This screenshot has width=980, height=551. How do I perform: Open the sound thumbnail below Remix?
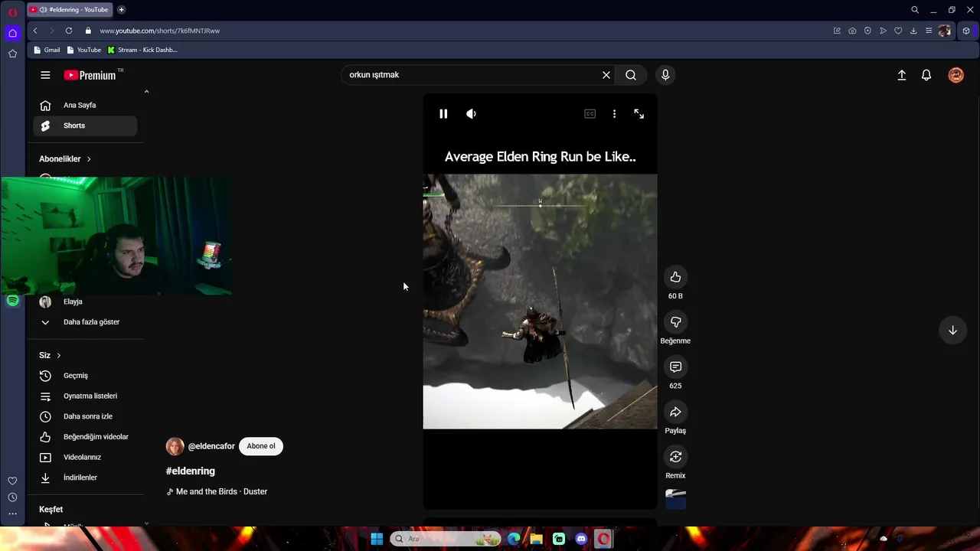point(675,500)
